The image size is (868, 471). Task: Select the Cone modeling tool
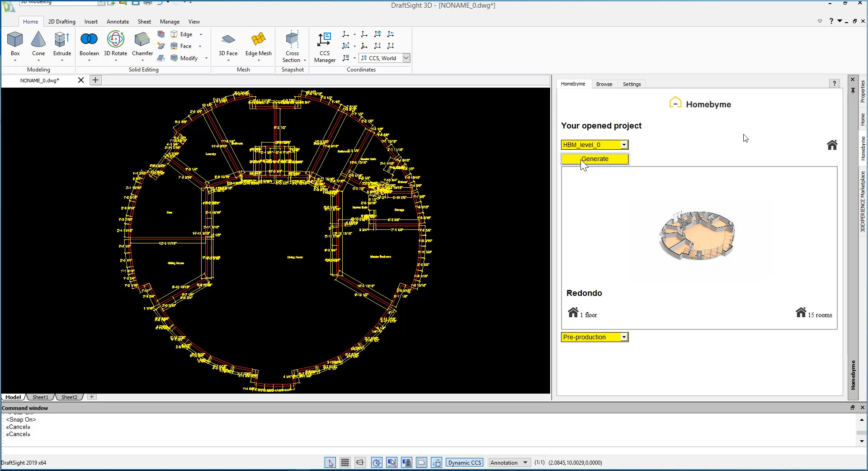coord(38,44)
